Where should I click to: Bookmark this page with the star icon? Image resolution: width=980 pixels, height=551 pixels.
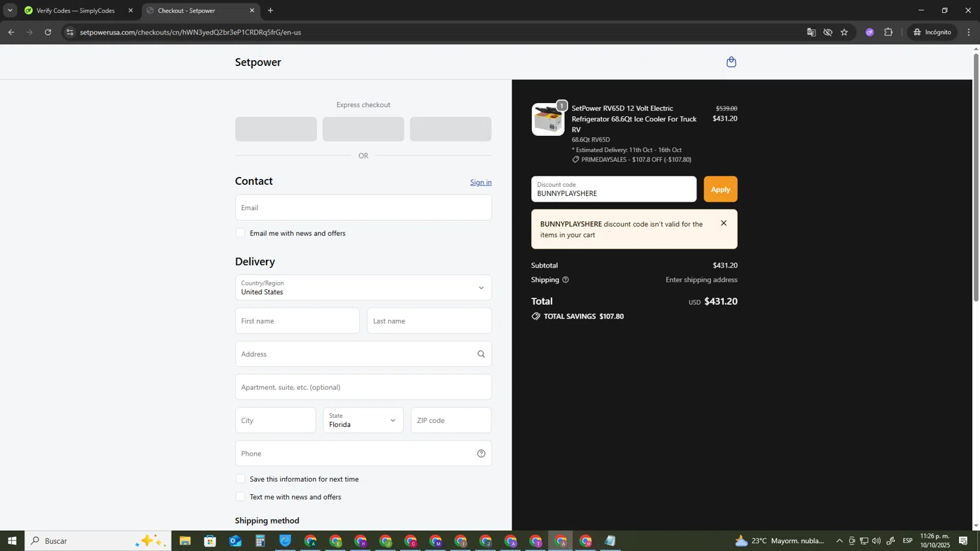point(844,32)
